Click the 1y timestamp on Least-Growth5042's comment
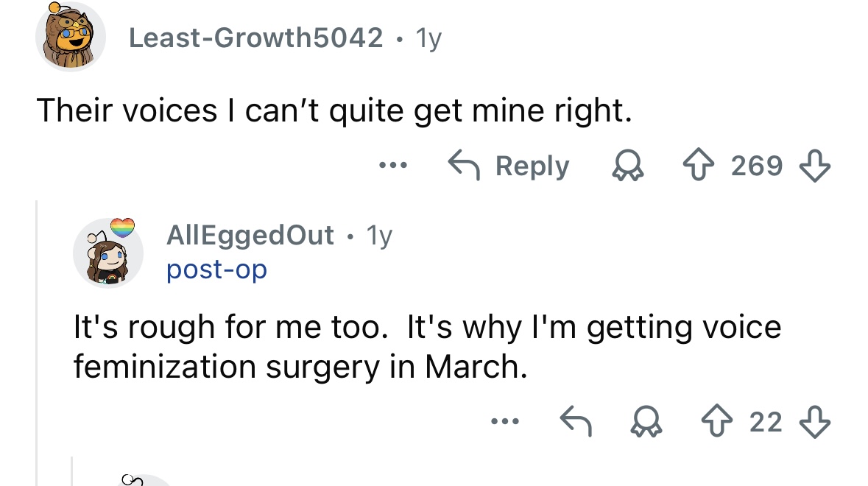 [x=428, y=38]
